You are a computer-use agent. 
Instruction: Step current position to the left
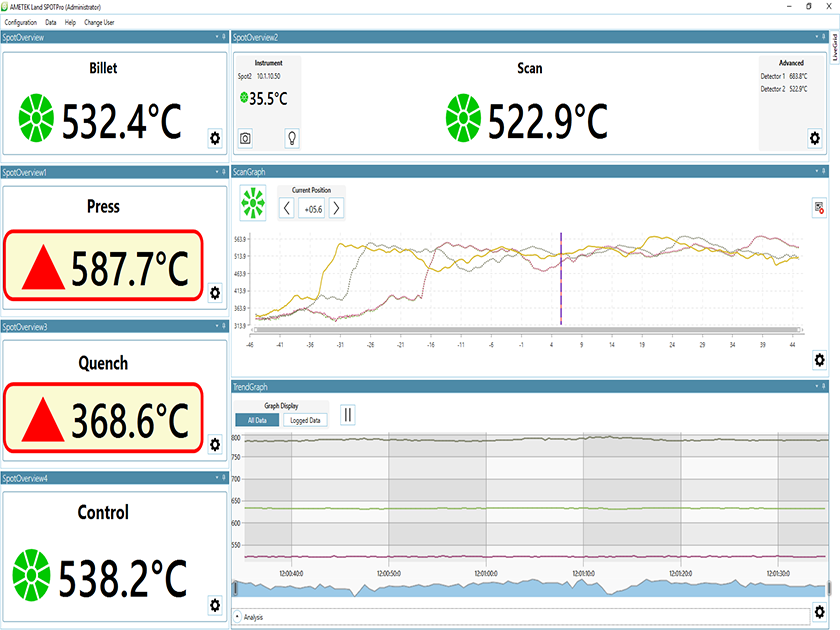coord(287,208)
